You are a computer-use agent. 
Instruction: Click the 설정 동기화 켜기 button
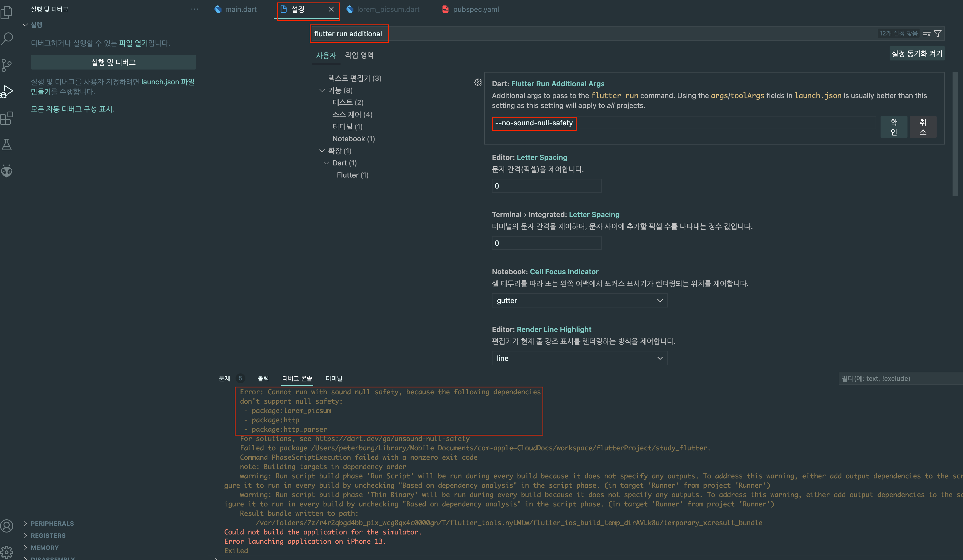click(x=916, y=54)
